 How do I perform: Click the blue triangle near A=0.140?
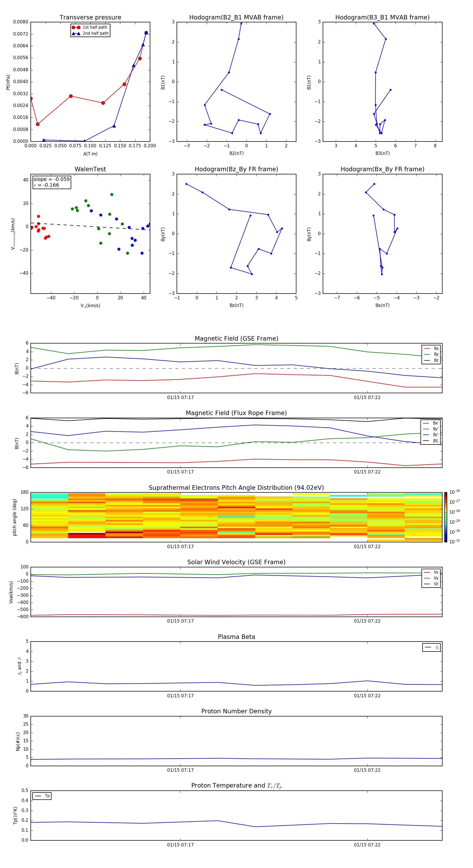point(114,126)
